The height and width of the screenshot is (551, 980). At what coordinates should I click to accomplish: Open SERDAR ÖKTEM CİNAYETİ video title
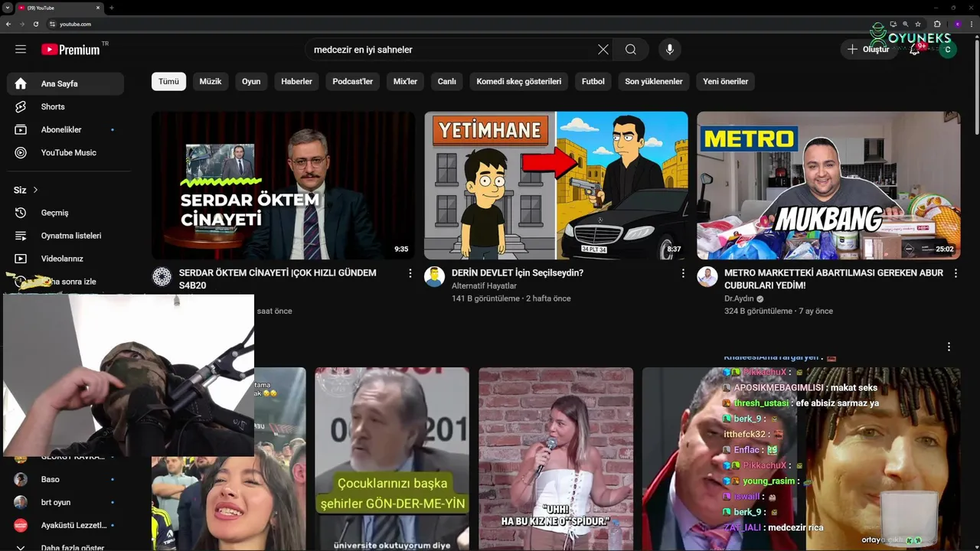pos(278,279)
